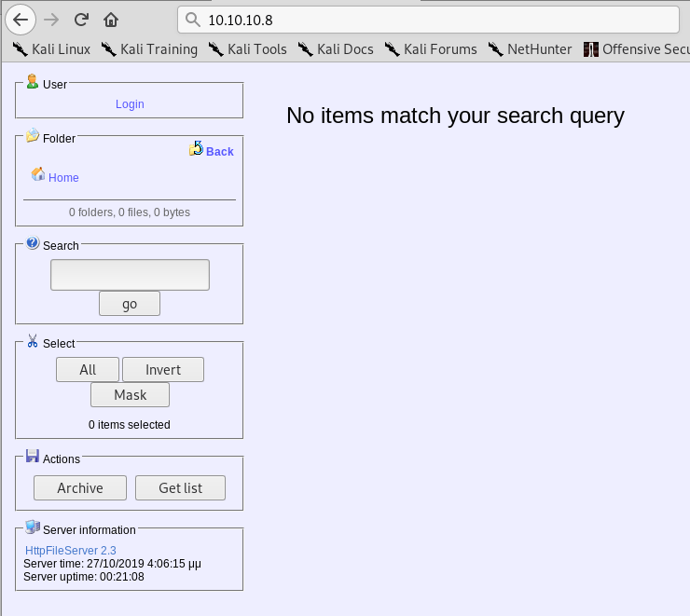Image resolution: width=690 pixels, height=616 pixels.
Task: Go to the browser home page icon
Action: click(111, 20)
